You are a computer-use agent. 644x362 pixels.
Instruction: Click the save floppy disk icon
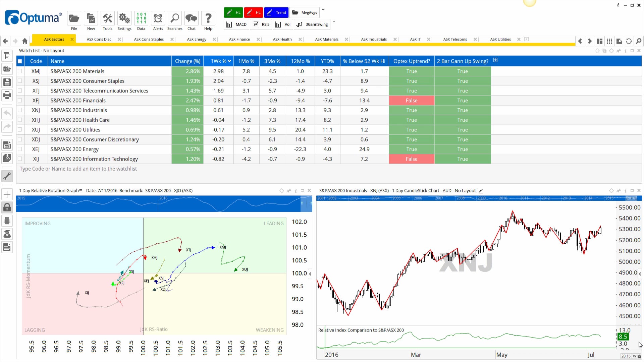tap(7, 82)
